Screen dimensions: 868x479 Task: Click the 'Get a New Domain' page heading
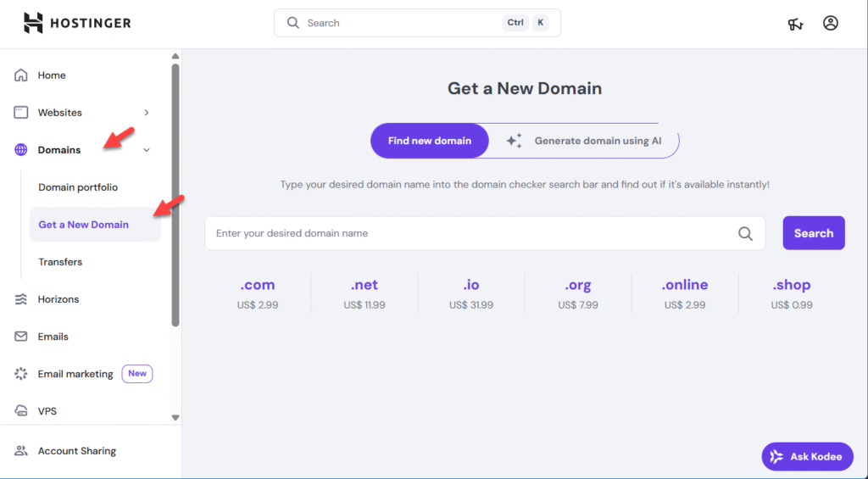(x=525, y=89)
